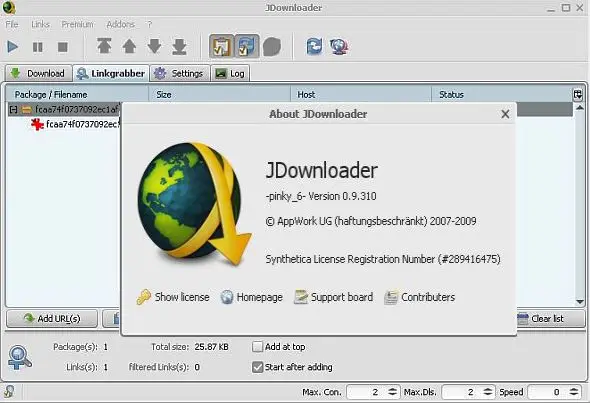Click the globe monitor toolbar icon

(x=339, y=47)
